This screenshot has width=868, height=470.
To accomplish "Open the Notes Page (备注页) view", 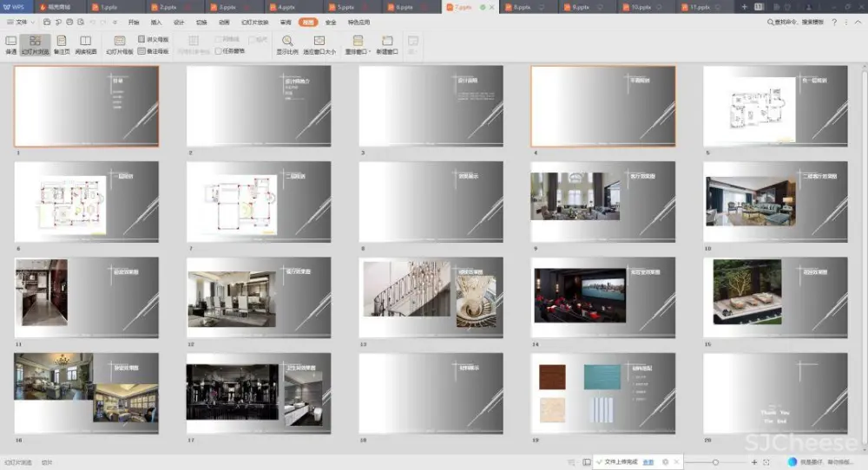I will coord(62,44).
